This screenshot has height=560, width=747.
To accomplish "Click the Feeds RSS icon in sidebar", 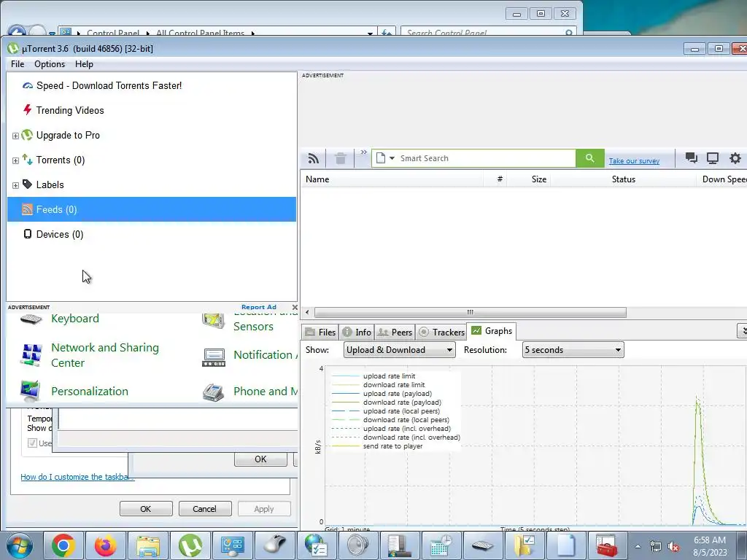I will pyautogui.click(x=28, y=209).
